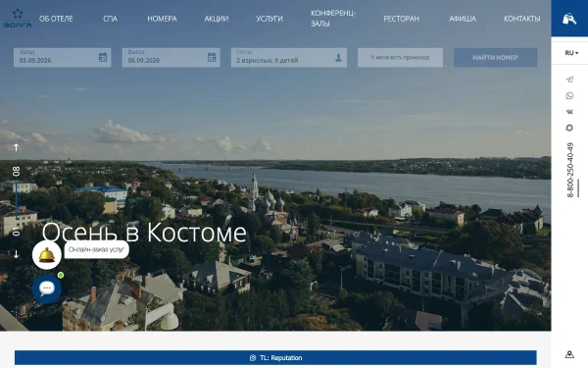This screenshot has width=588, height=368.
Task: Open the СПА menu item
Action: tap(110, 19)
